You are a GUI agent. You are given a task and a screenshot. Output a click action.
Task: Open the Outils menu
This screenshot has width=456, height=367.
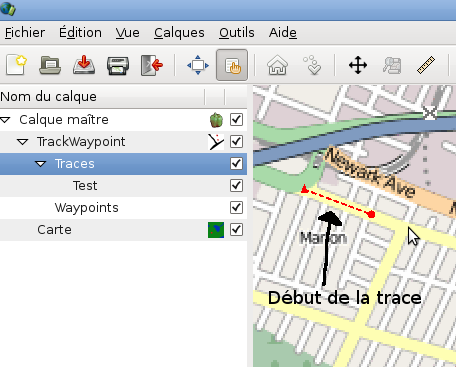pos(237,33)
